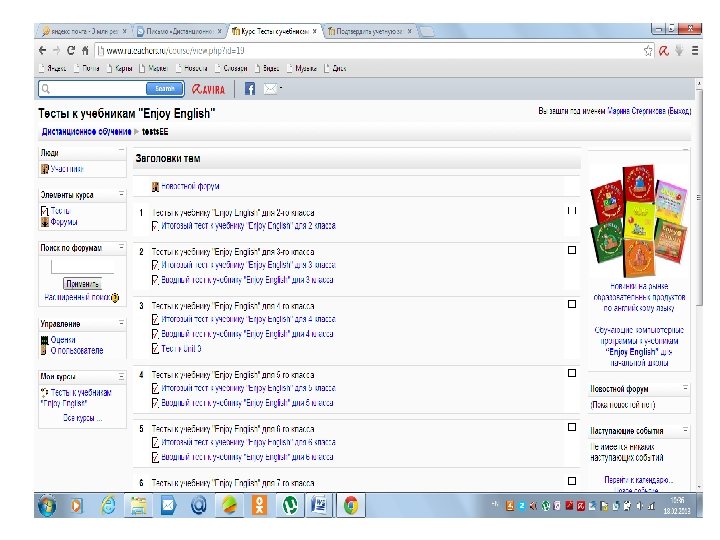Viewport: 720px width, 540px height.
Task: Show only topic 1 square toggle
Action: (572, 210)
